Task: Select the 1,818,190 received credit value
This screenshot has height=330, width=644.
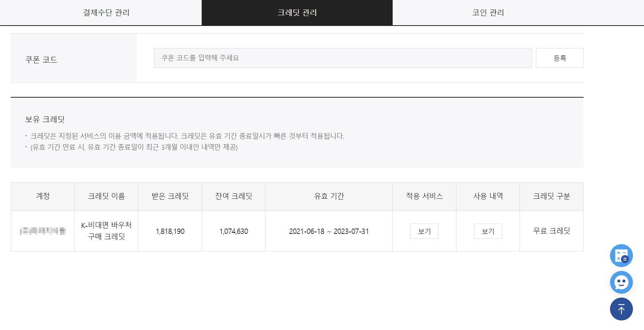Action: pos(170,231)
